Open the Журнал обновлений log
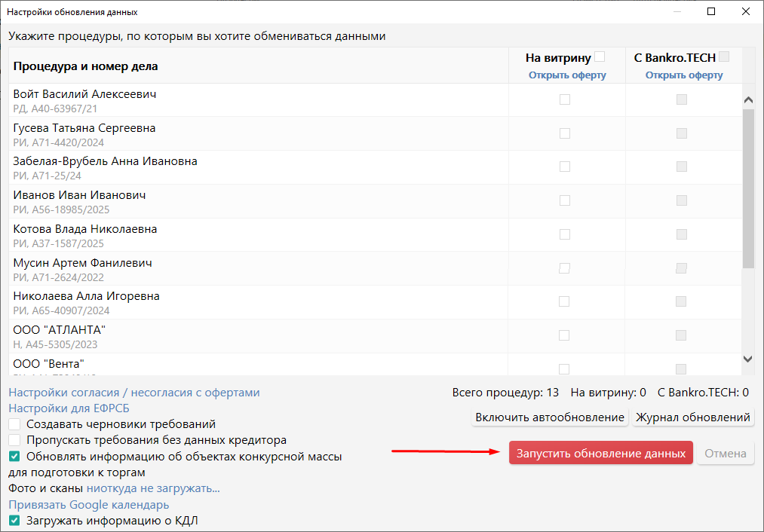 692,417
